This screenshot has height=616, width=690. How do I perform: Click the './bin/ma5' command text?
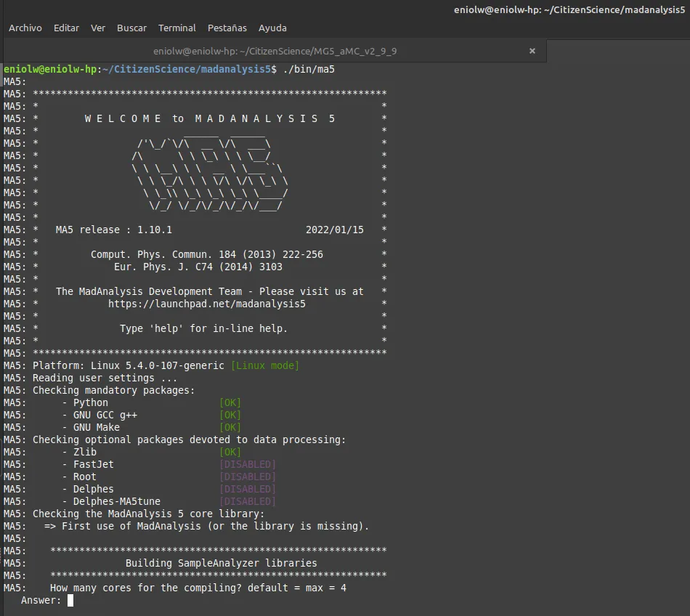click(x=309, y=70)
